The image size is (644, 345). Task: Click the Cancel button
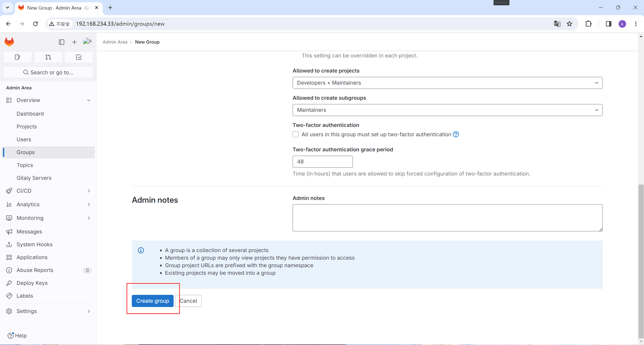pos(189,301)
